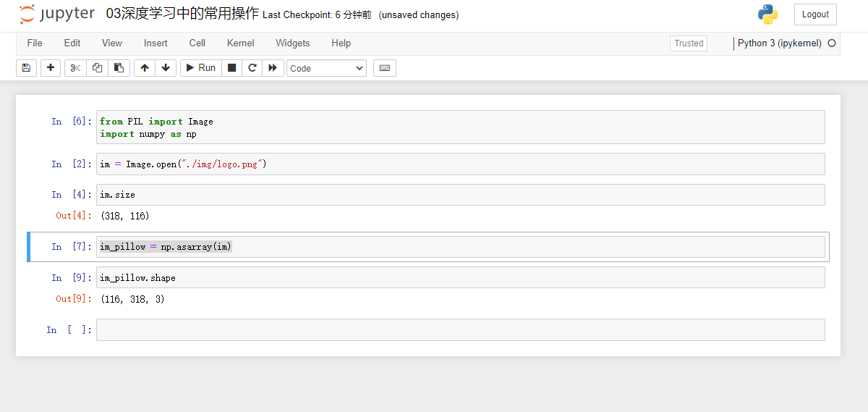Click the Last Checkpoint status text
Viewport: 868px width, 412px height.
coord(317,15)
